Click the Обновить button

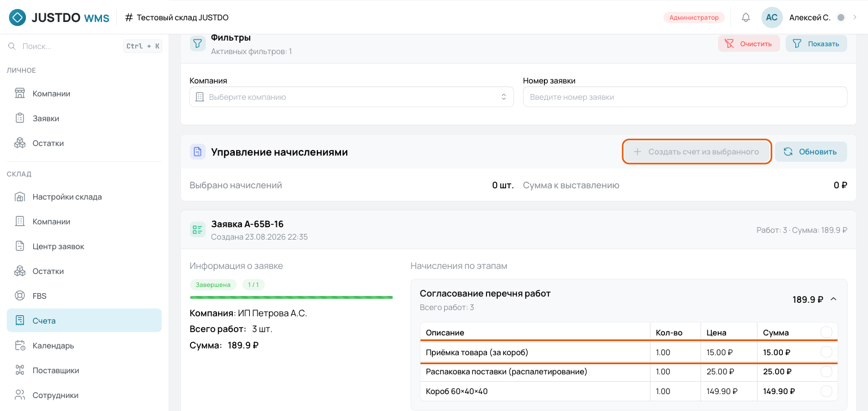coord(811,152)
